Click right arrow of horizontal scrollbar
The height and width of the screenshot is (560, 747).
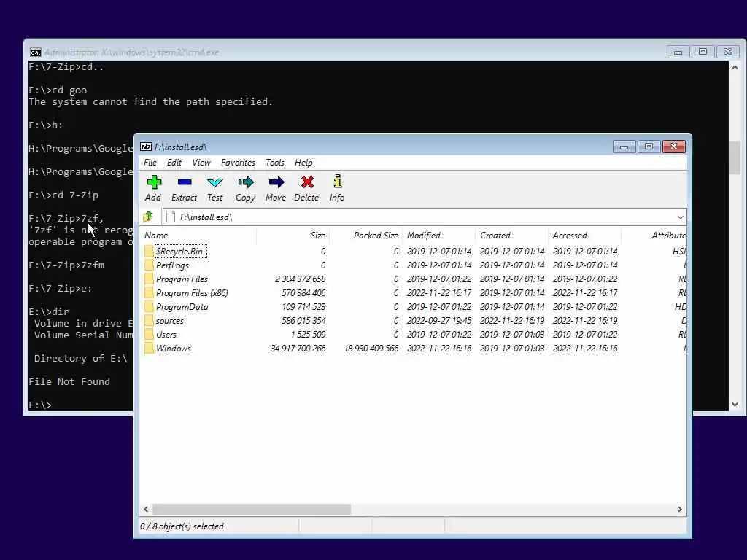pyautogui.click(x=679, y=509)
